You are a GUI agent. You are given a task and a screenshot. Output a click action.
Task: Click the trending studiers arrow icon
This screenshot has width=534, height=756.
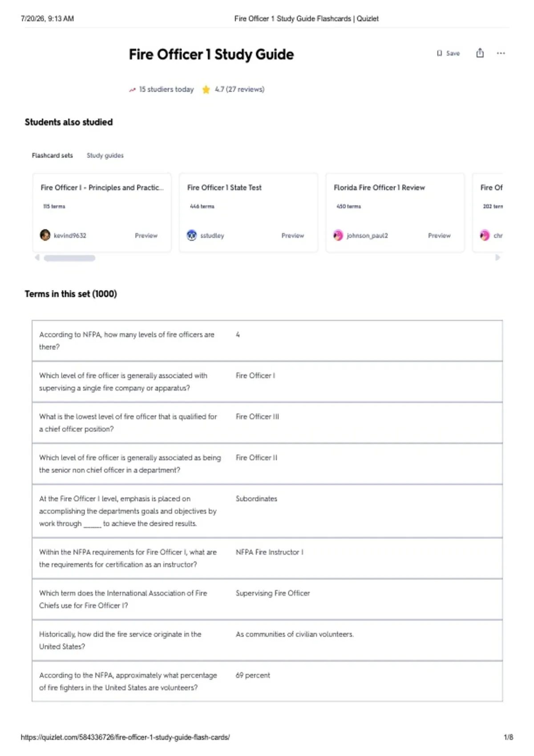click(x=132, y=90)
